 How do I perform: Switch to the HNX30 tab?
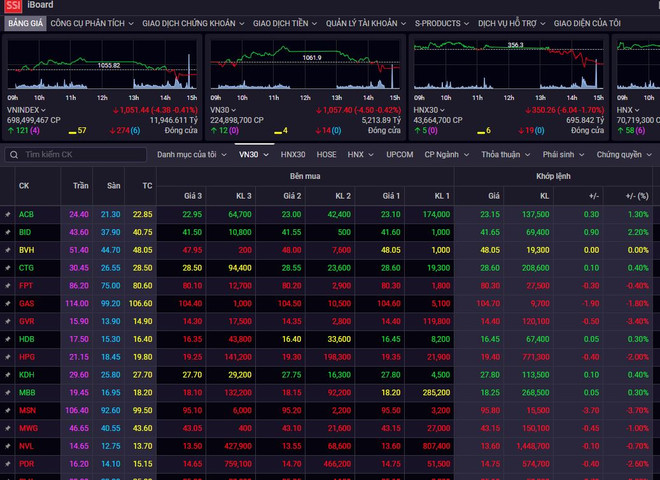[293, 155]
